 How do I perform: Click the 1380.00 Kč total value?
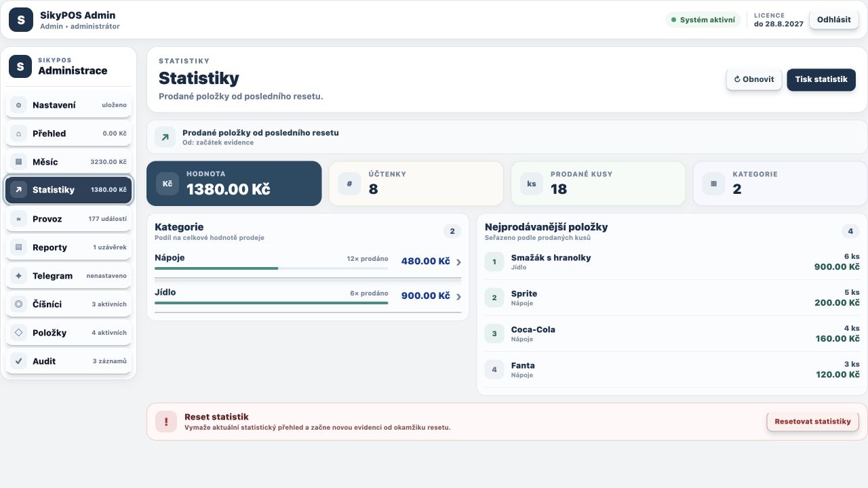point(229,189)
